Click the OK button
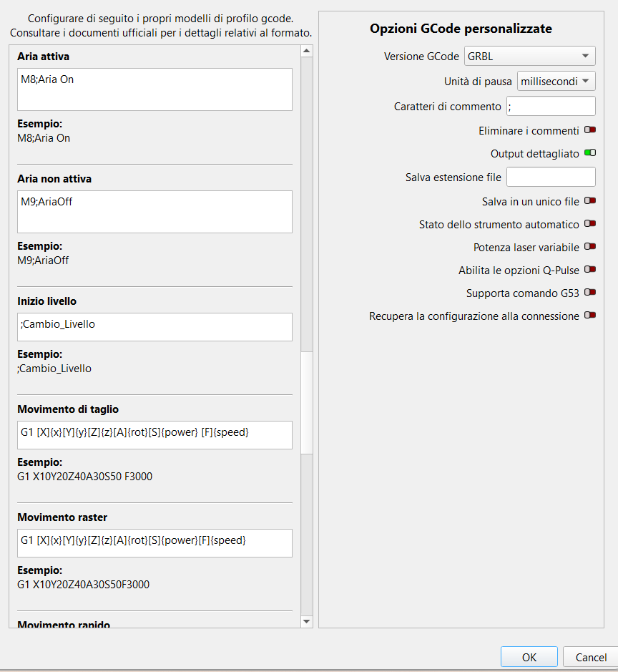 coord(529,657)
